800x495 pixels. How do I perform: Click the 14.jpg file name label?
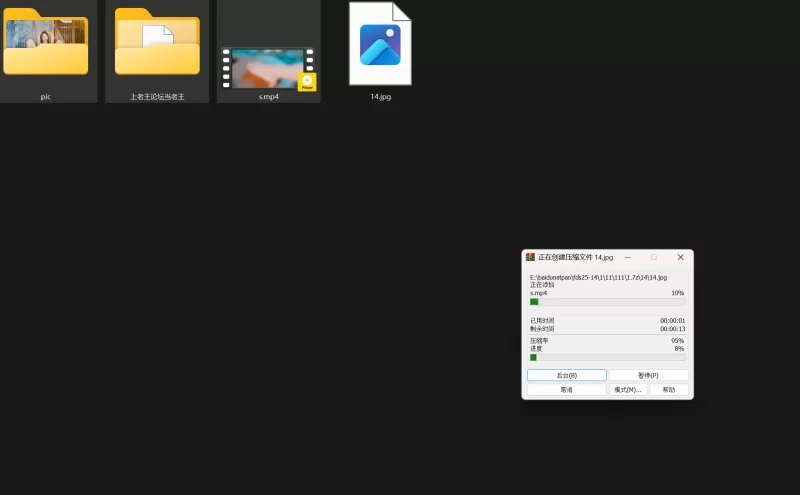[x=380, y=97]
